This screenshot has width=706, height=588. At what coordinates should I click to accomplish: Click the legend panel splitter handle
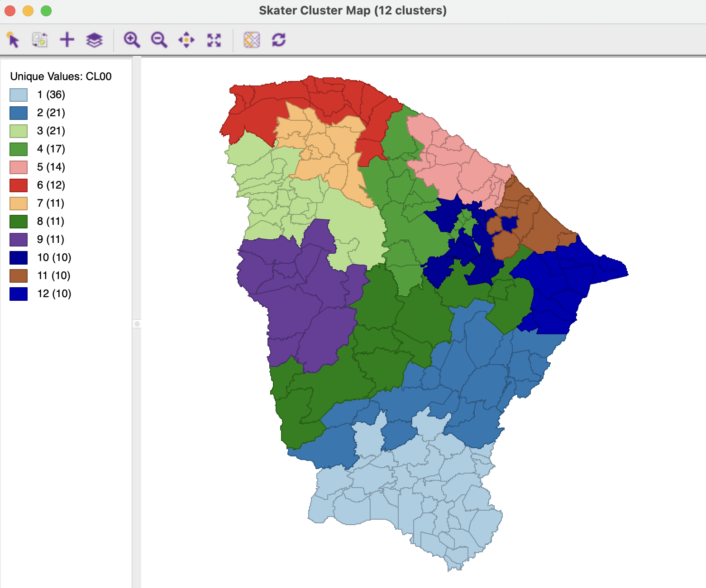click(137, 324)
